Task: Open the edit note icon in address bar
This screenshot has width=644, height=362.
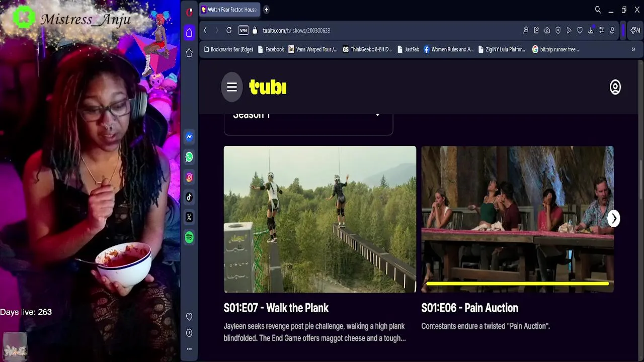Action: click(536, 30)
